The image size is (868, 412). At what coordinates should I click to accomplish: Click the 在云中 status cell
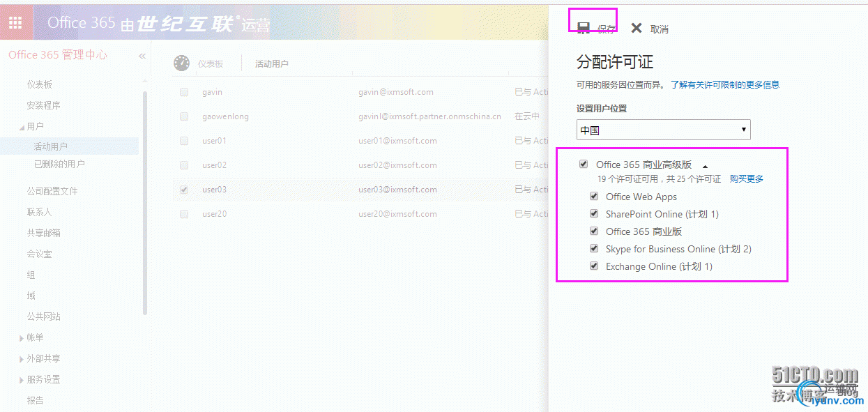click(527, 116)
